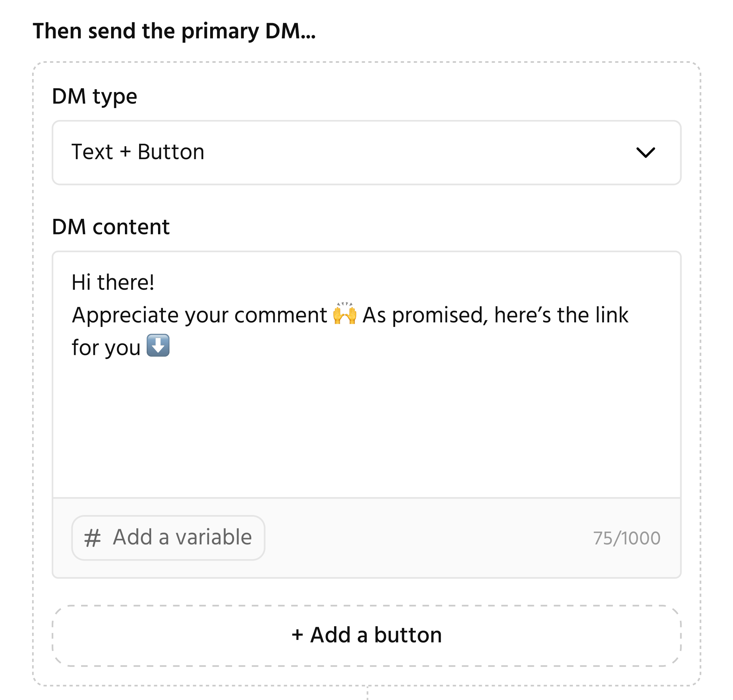
Task: Click the word "comment" in the message
Action: [x=281, y=315]
